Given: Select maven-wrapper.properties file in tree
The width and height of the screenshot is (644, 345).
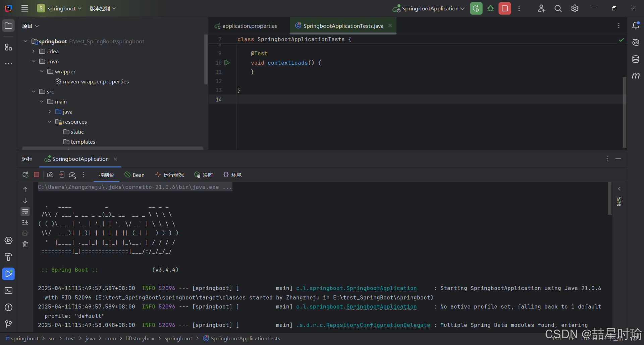Looking at the screenshot, I should [92, 81].
